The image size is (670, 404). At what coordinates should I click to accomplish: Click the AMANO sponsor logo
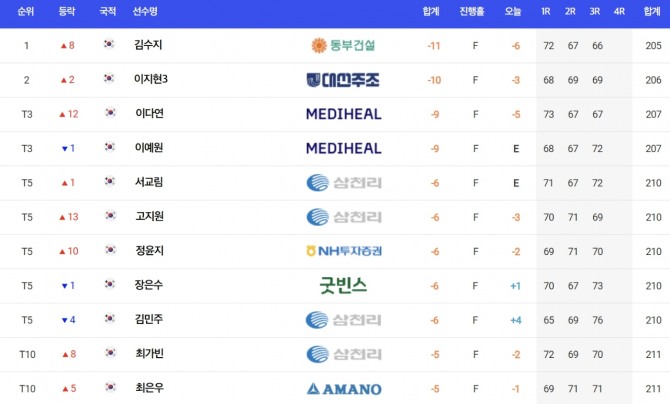[344, 389]
